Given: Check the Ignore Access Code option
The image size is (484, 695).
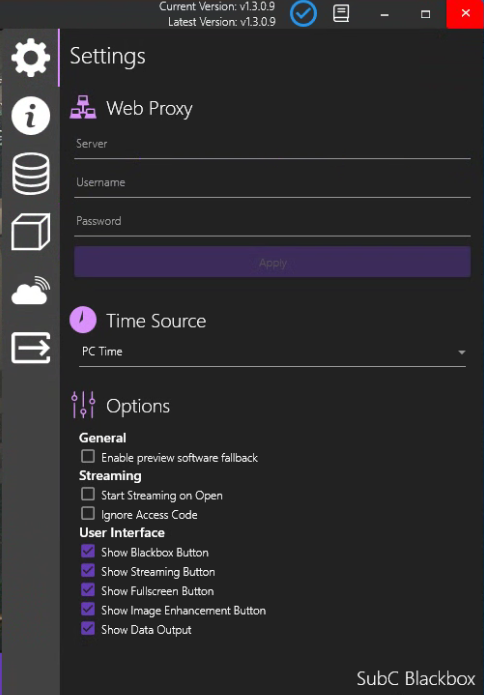Looking at the screenshot, I should click(88, 514).
